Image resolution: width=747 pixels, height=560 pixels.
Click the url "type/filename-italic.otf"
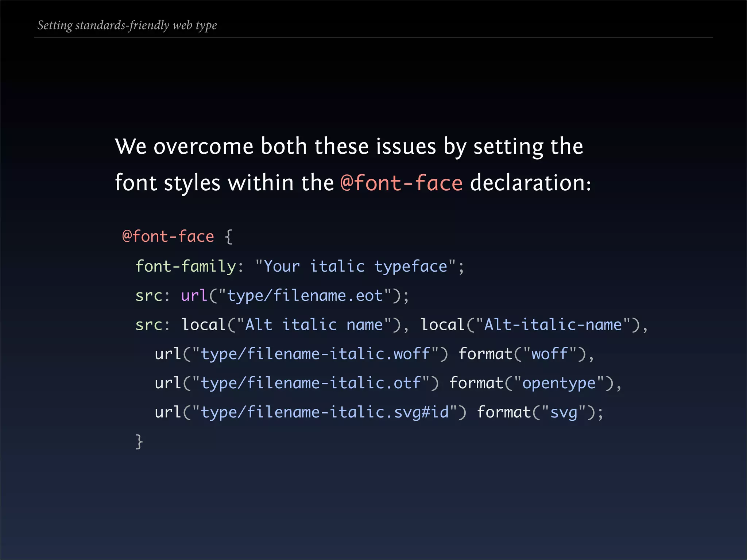[297, 383]
